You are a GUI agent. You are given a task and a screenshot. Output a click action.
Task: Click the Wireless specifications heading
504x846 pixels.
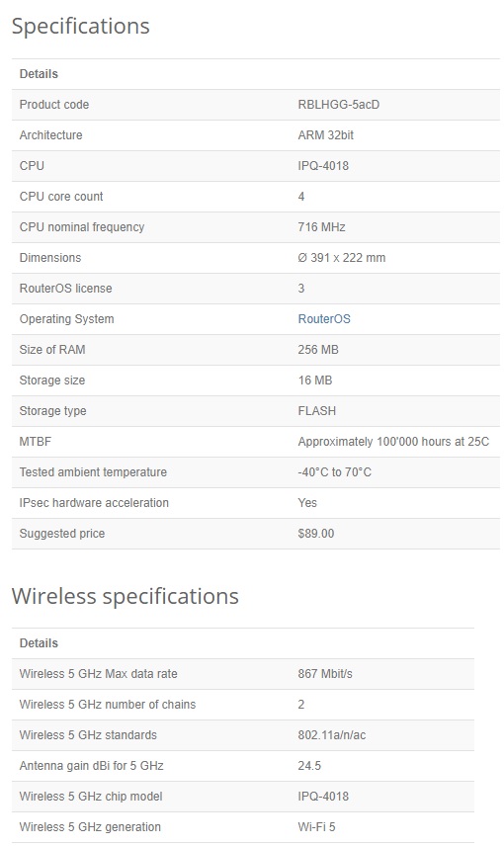point(126,596)
